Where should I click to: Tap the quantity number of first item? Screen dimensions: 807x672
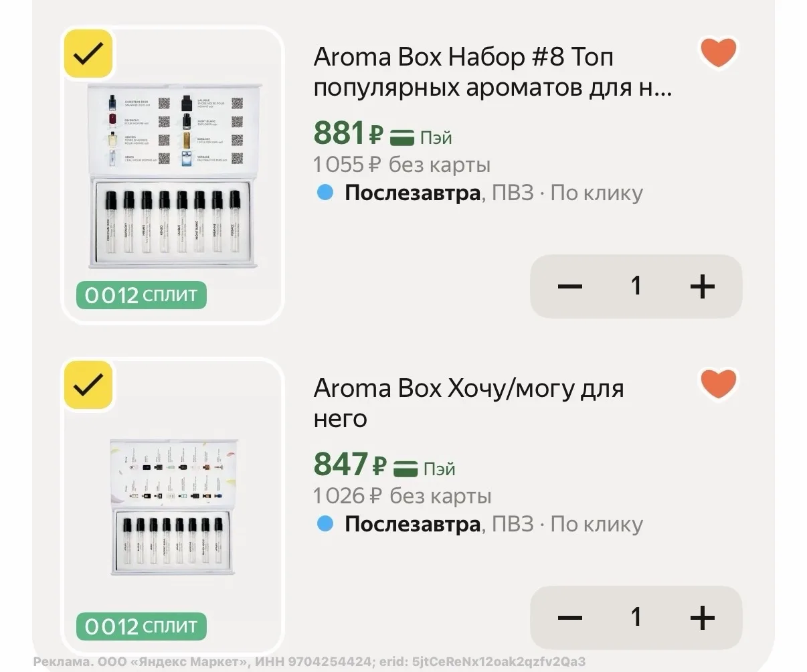[x=636, y=286]
